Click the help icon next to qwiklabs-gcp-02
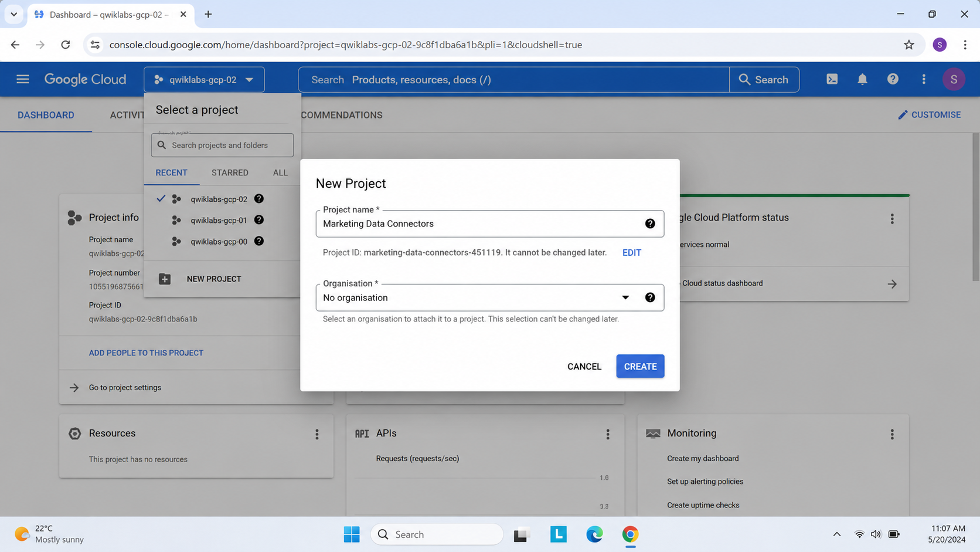980x552 pixels. (258, 199)
